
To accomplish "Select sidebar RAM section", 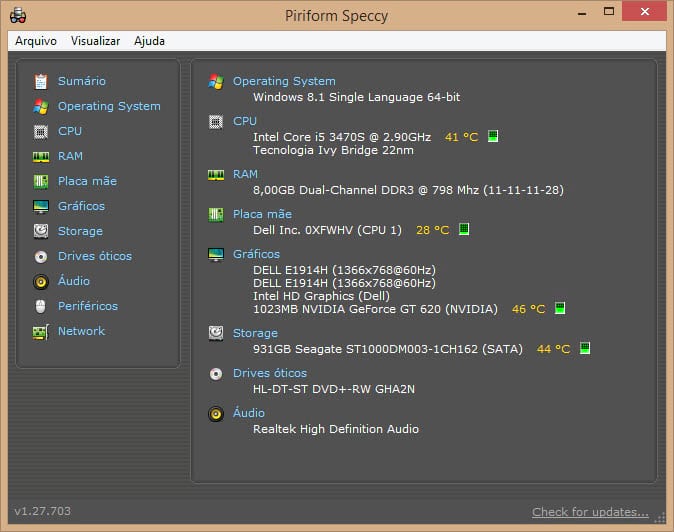I will pos(70,156).
